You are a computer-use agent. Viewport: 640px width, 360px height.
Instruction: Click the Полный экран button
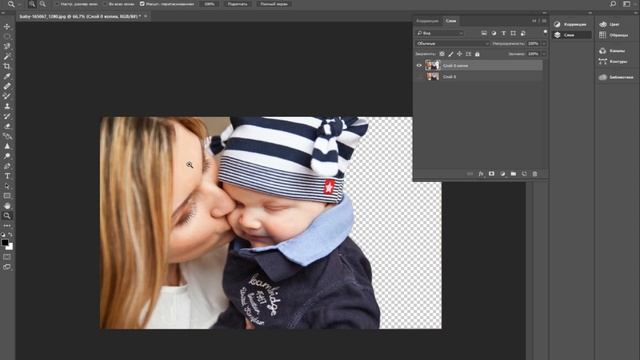pos(274,4)
